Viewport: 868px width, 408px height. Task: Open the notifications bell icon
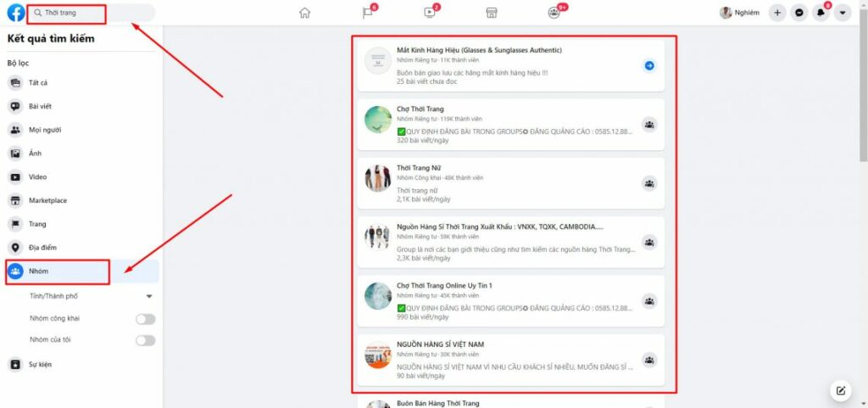pos(821,13)
